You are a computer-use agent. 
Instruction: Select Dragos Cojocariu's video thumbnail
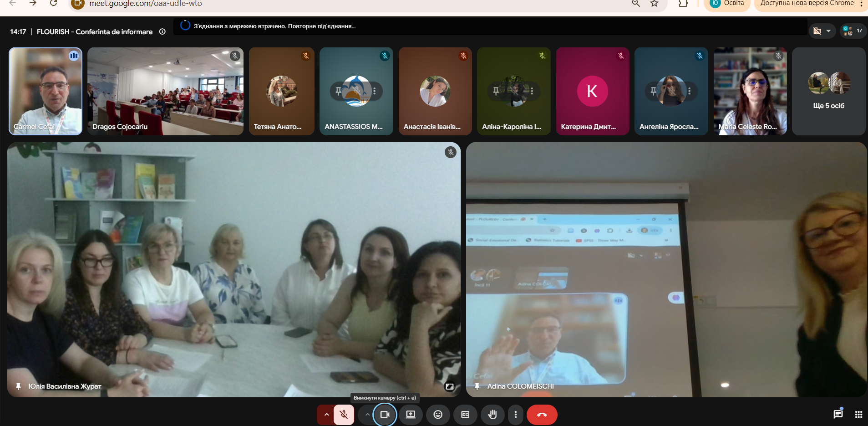point(165,91)
